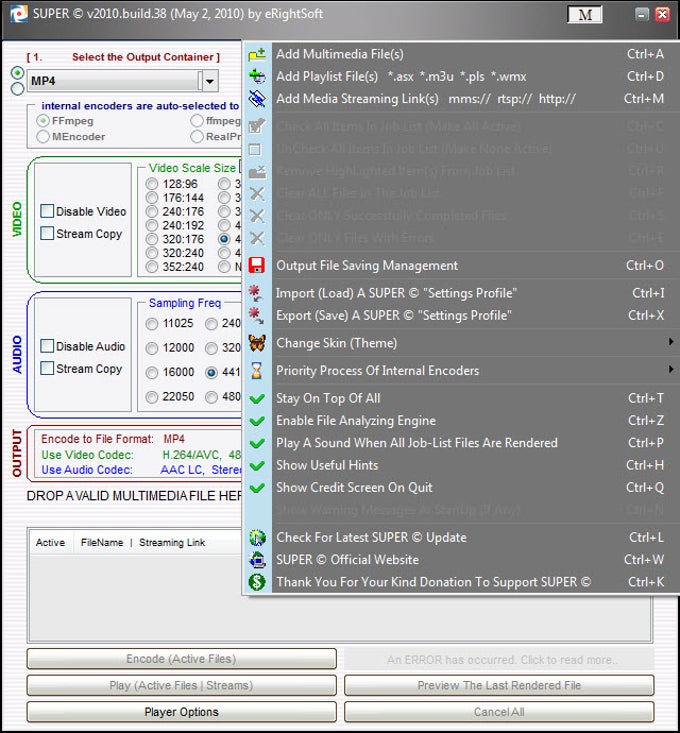This screenshot has width=680, height=733.
Task: Select 12000 sampling frequency
Action: [152, 348]
